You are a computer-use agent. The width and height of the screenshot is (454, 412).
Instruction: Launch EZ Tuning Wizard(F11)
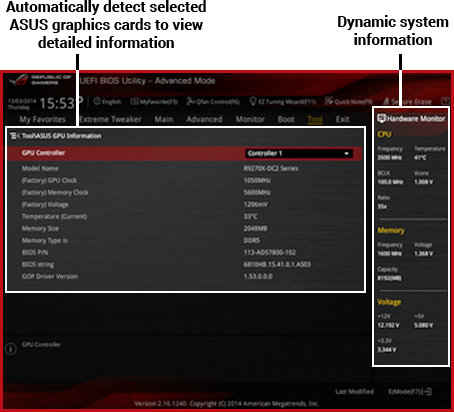pyautogui.click(x=283, y=102)
